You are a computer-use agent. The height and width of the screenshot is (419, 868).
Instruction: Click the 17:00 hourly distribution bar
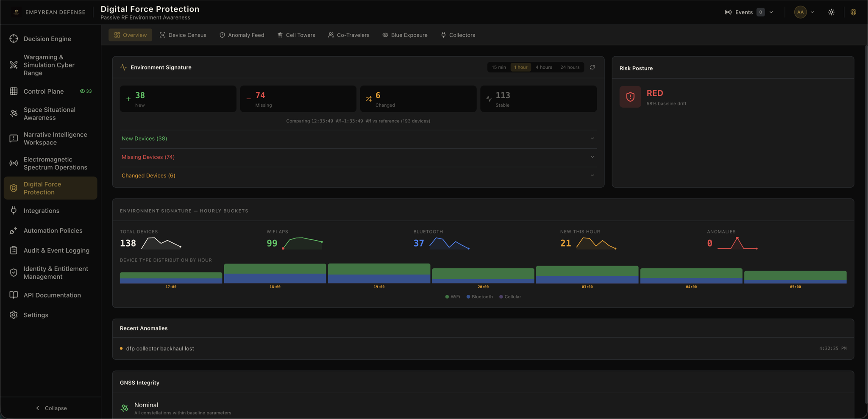coord(171,278)
